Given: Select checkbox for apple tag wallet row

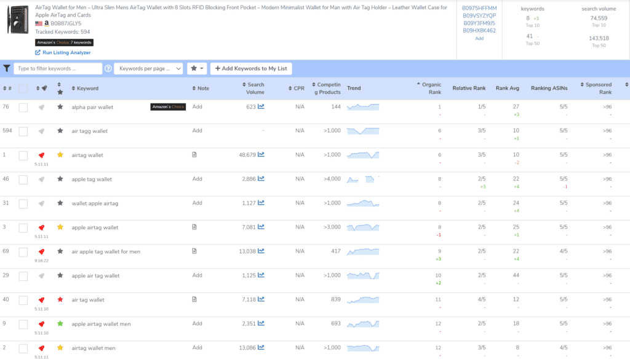Looking at the screenshot, I should [23, 180].
